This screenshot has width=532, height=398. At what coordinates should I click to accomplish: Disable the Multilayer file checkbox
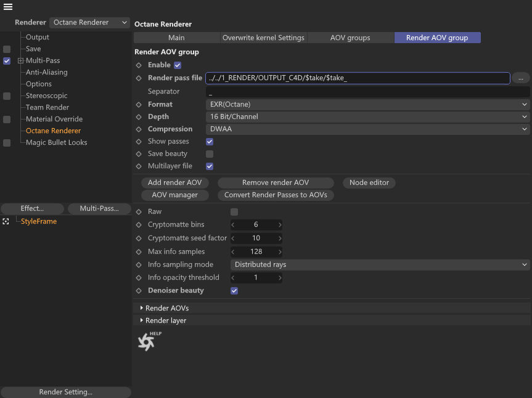point(210,166)
